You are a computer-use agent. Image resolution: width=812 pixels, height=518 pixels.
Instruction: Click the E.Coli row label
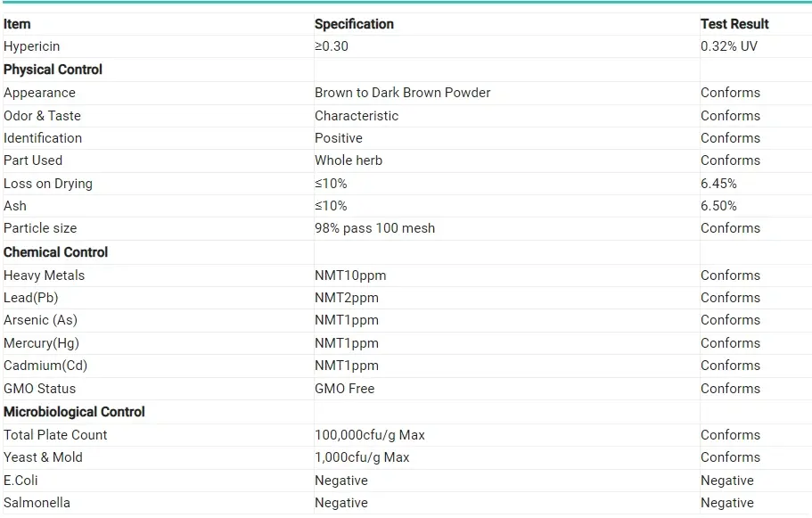pyautogui.click(x=23, y=481)
